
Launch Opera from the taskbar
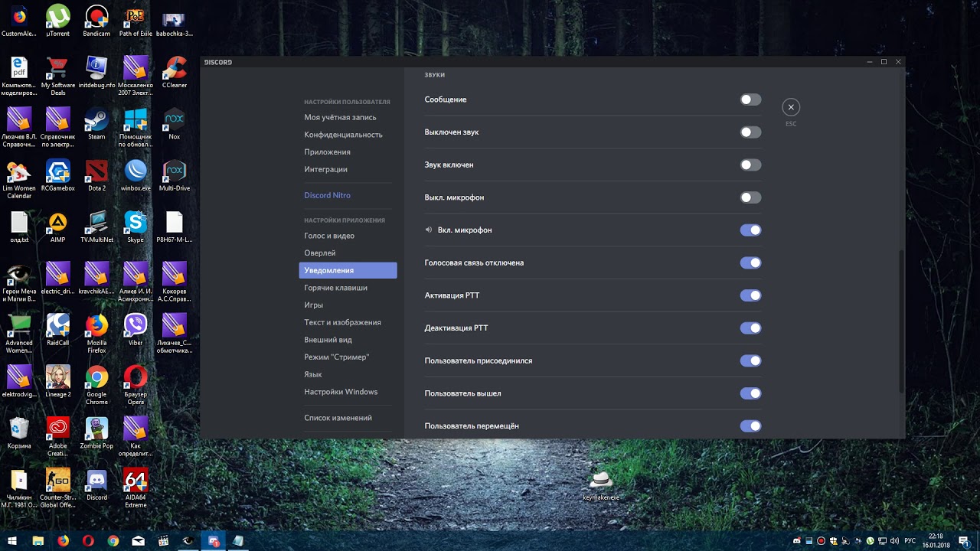88,541
